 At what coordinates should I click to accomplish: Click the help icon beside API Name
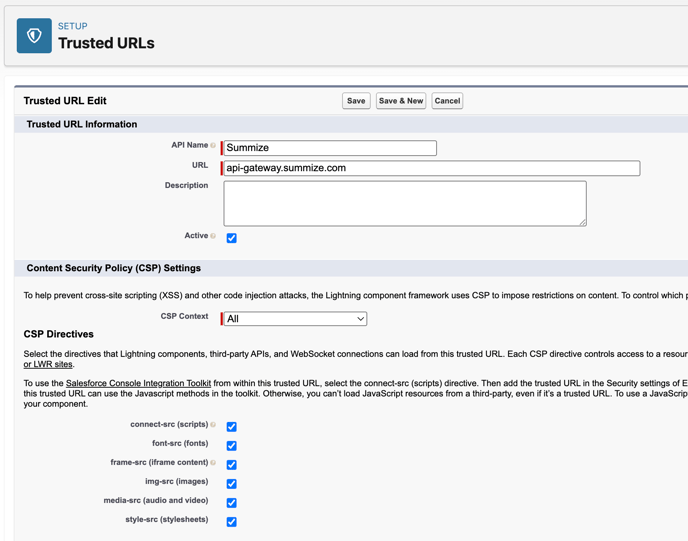click(213, 146)
